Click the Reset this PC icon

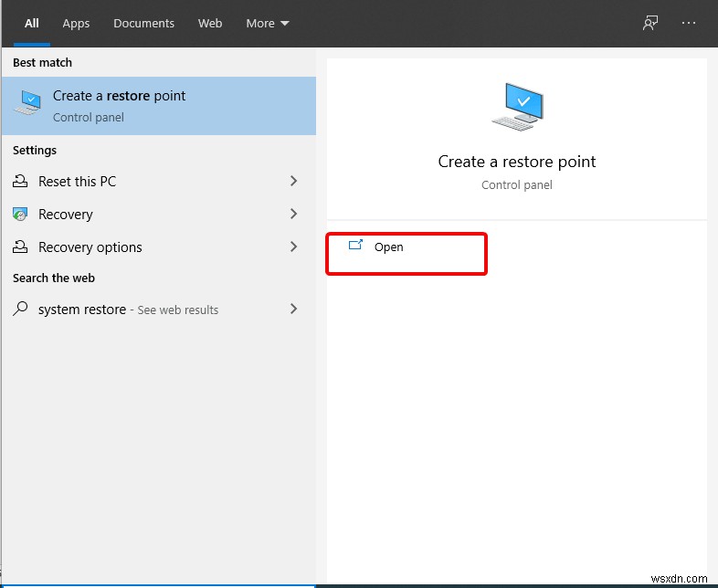(20, 181)
